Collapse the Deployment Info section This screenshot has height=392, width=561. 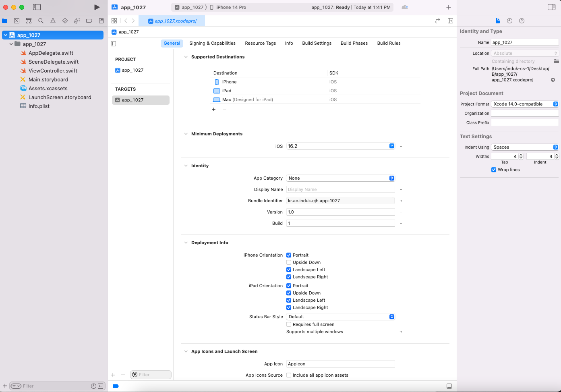click(186, 243)
